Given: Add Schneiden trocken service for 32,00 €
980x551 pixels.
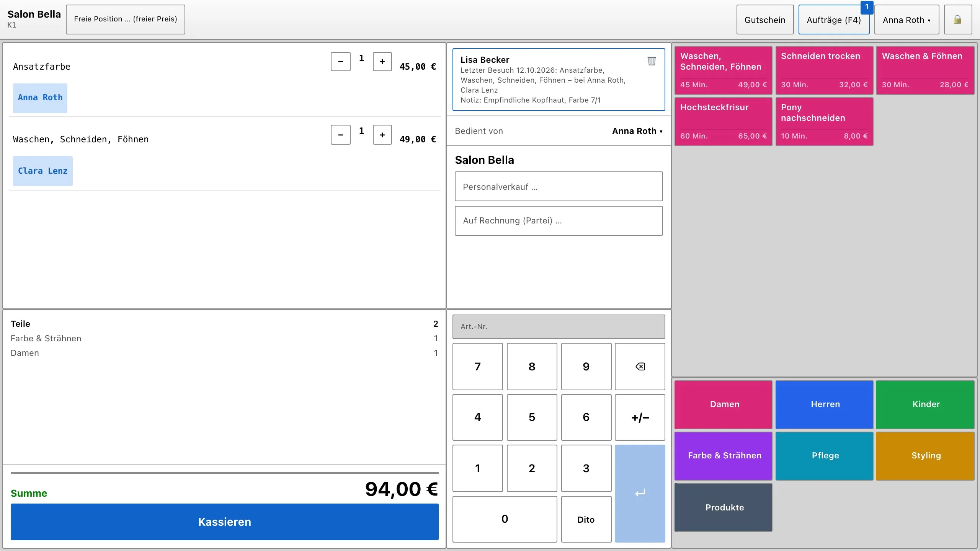Looking at the screenshot, I should click(x=824, y=70).
